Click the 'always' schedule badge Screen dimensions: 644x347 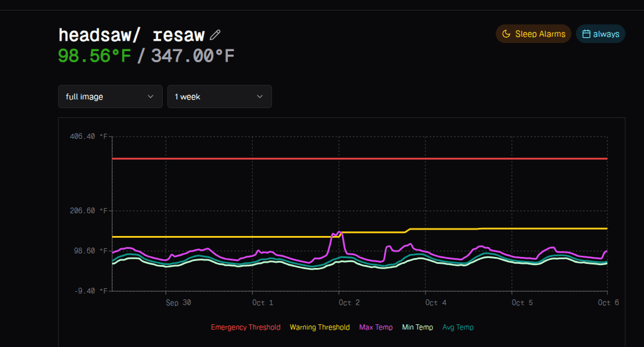point(601,34)
